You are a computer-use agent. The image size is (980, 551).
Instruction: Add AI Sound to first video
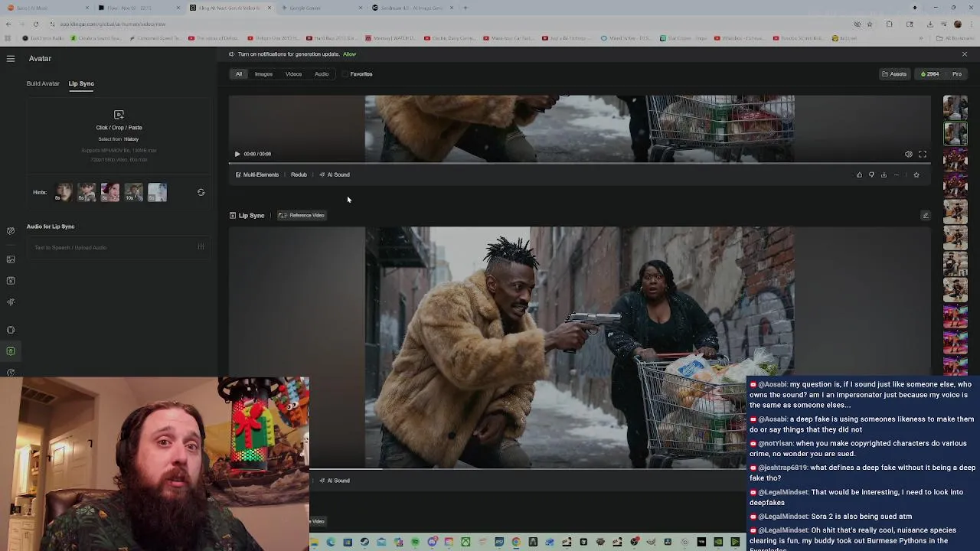pos(335,174)
